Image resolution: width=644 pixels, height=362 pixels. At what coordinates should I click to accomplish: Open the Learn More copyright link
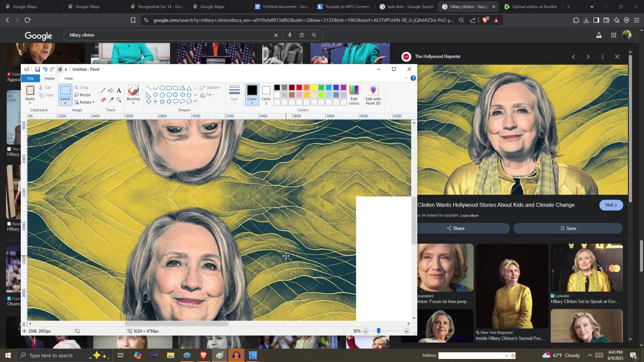[469, 216]
